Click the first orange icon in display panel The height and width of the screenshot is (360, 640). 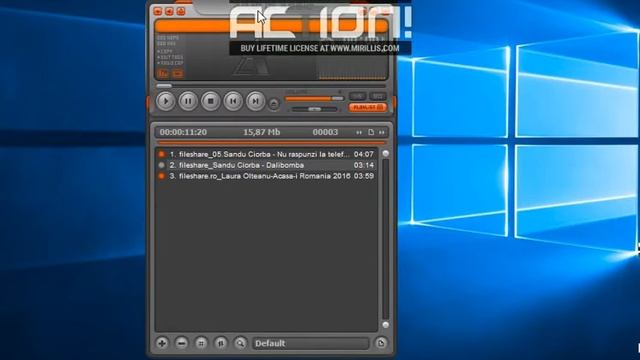[164, 73]
